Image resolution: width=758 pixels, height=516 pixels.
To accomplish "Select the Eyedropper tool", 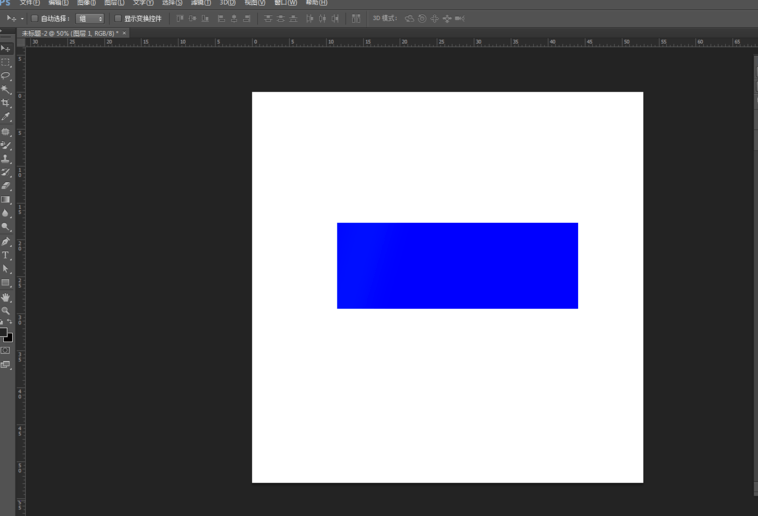I will 6,117.
